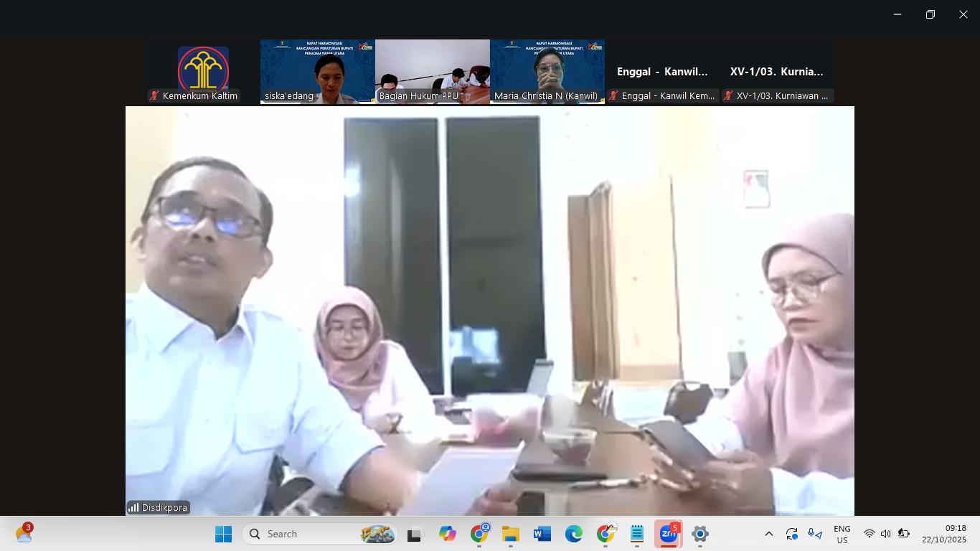Open the clock and date panel

[943, 534]
